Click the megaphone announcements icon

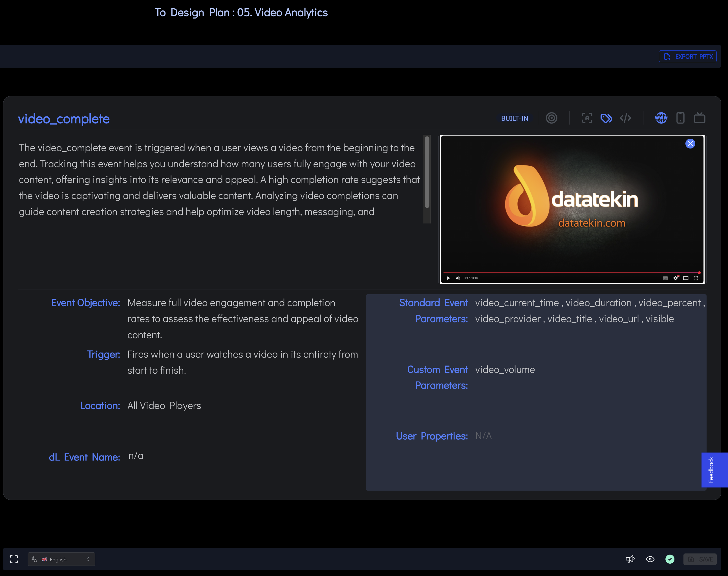(630, 559)
